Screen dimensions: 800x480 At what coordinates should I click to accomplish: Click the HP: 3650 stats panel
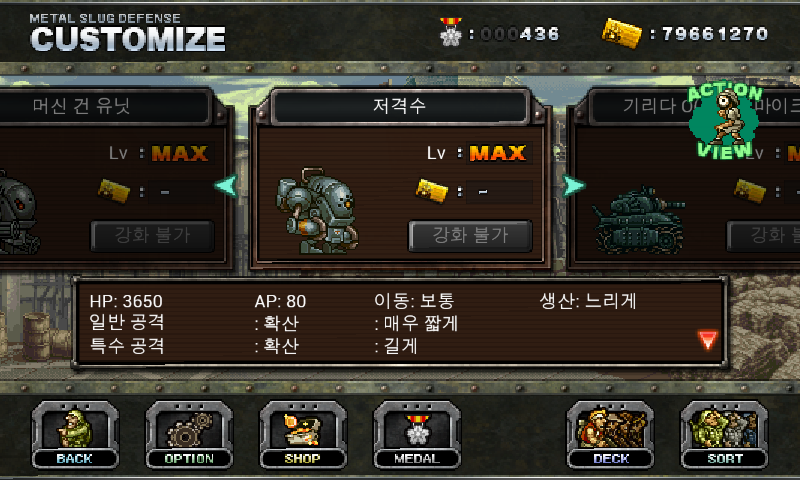tap(400, 323)
